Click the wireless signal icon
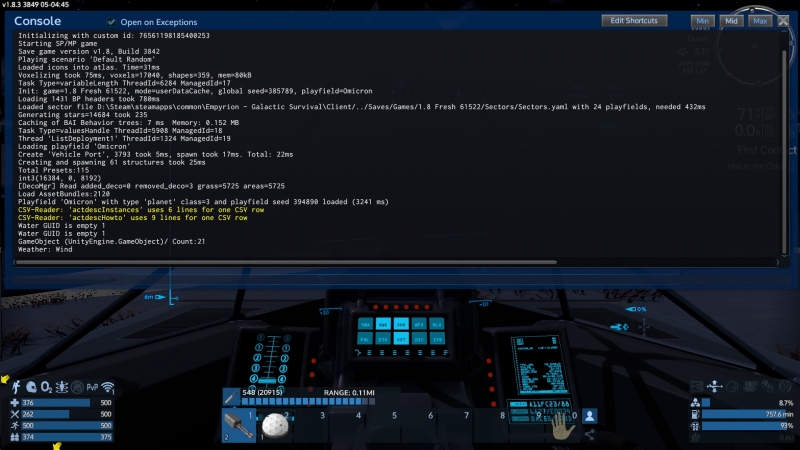This screenshot has width=800, height=450. click(x=108, y=387)
